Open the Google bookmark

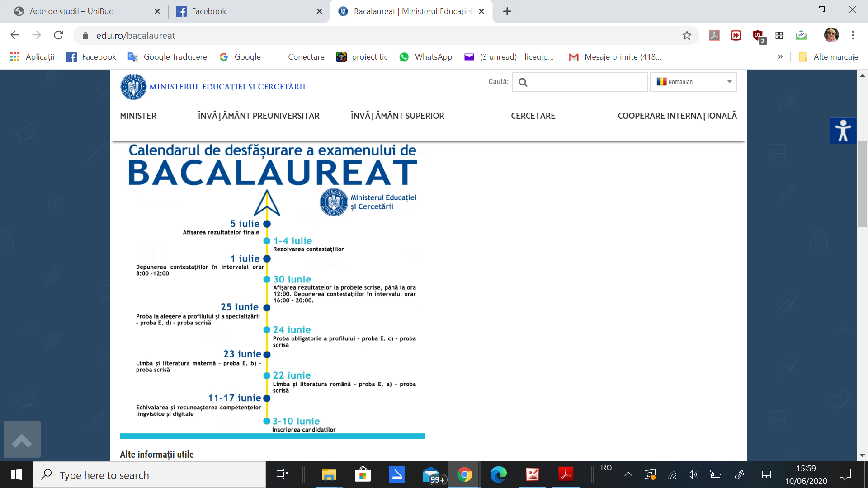240,57
